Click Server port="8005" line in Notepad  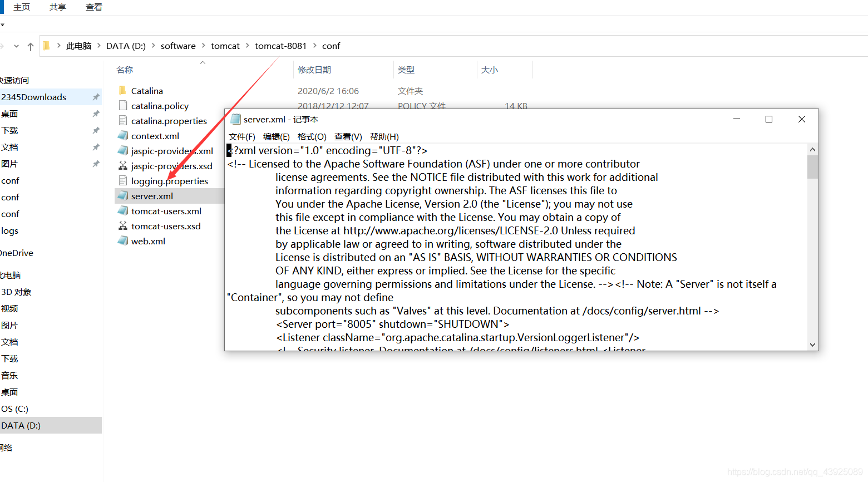[x=392, y=324]
